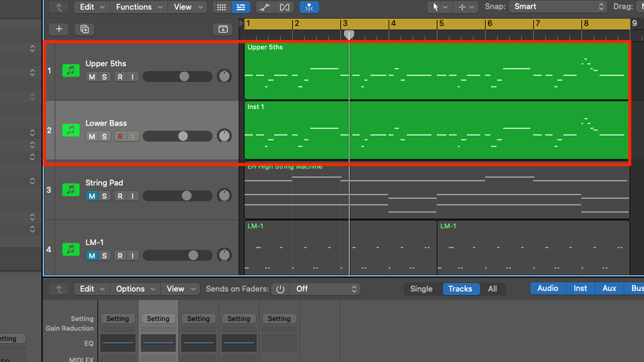Click the add new track plus button

coord(59,29)
